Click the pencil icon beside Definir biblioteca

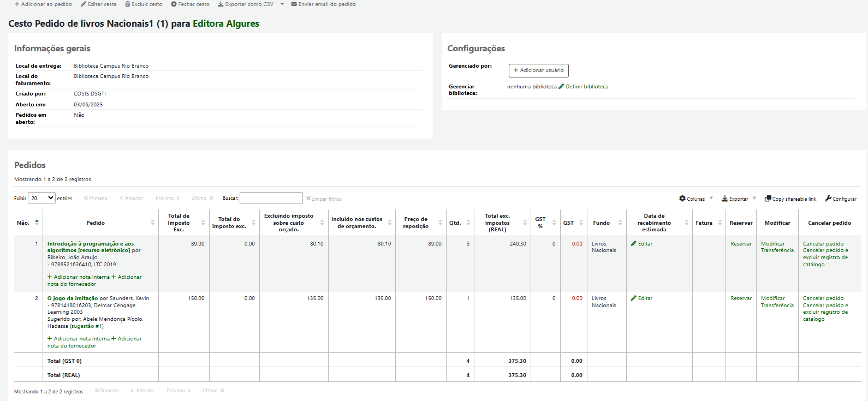(x=561, y=87)
